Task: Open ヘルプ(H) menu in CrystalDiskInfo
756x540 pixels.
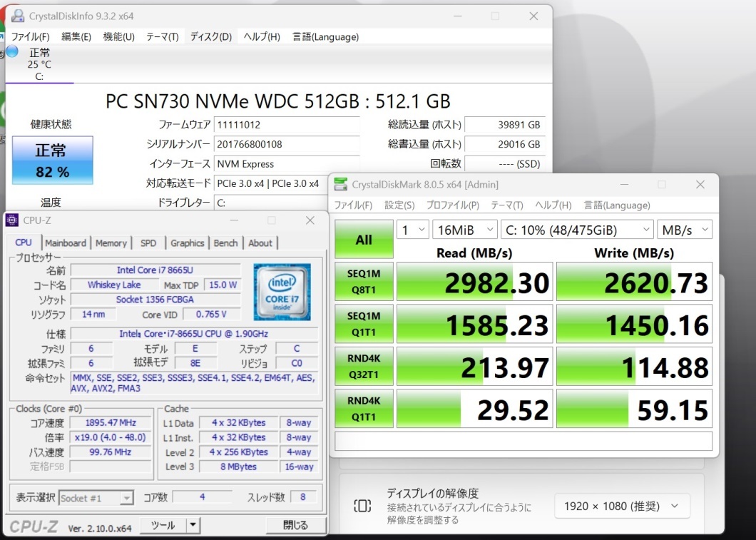Action: point(262,36)
